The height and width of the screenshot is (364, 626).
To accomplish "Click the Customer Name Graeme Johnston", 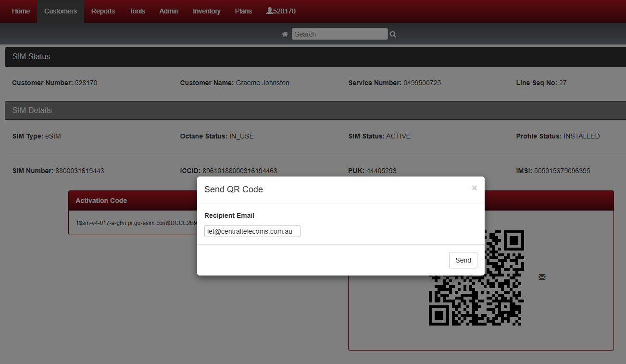I will pos(263,83).
